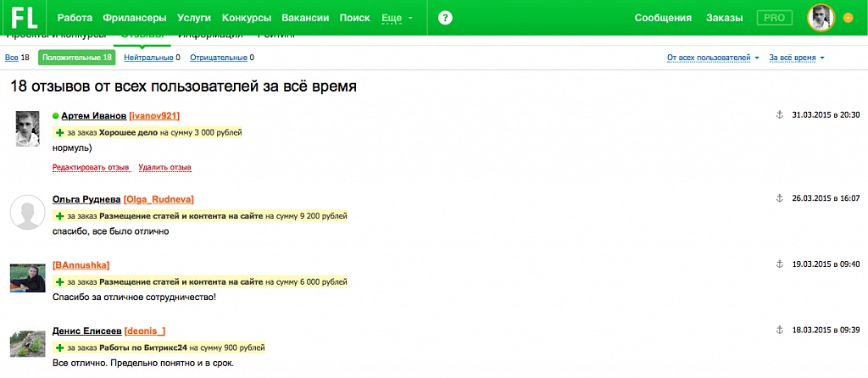The height and width of the screenshot is (378, 868).
Task: Click Работы по Битрикс24 order title
Action: [143, 348]
